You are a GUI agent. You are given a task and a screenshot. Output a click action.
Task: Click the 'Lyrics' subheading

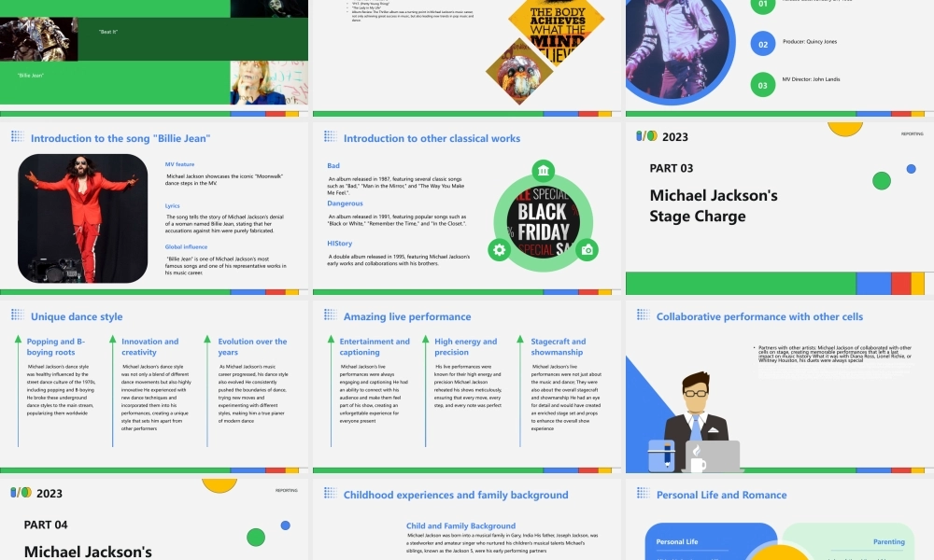[x=172, y=206]
